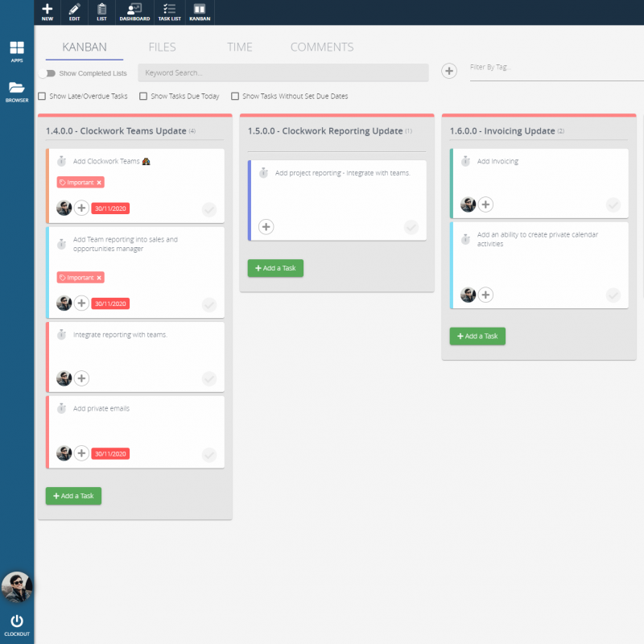Click the Clockout power icon
This screenshot has height=644, width=644.
17,625
